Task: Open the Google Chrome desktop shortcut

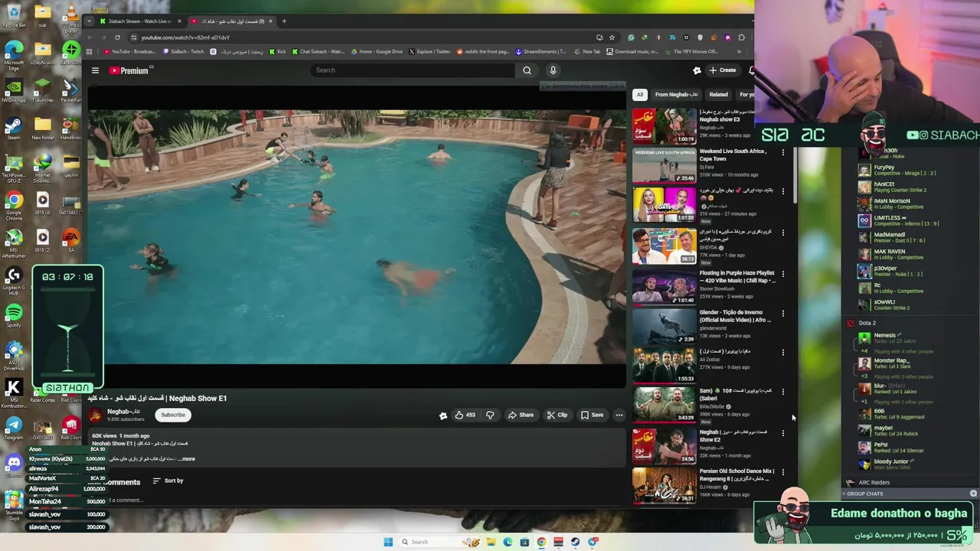Action: click(x=14, y=207)
